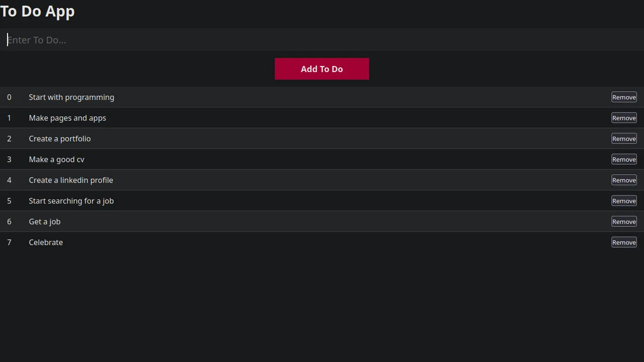Screen dimensions: 644x362
Task: Remove the 'Make a good cv' task
Action: pyautogui.click(x=624, y=159)
